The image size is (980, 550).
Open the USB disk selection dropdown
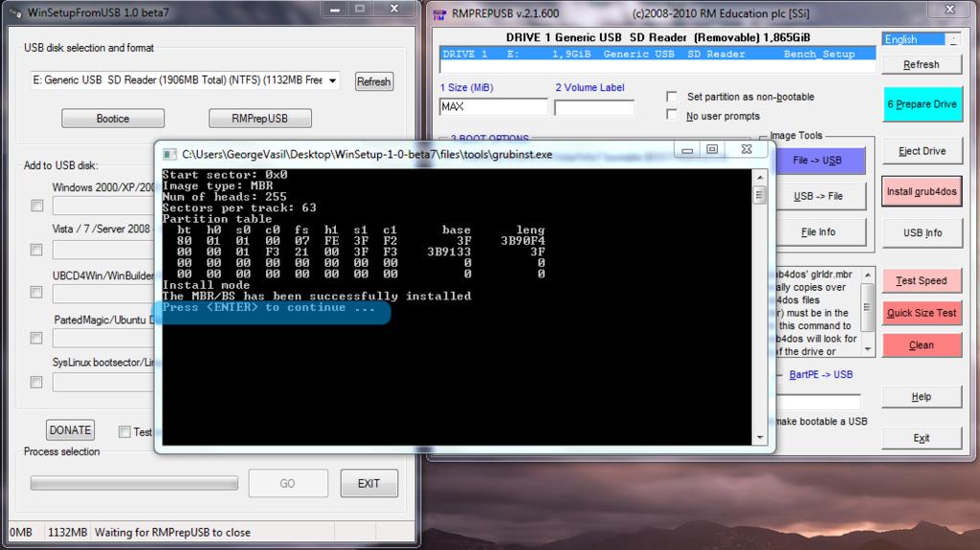click(332, 80)
